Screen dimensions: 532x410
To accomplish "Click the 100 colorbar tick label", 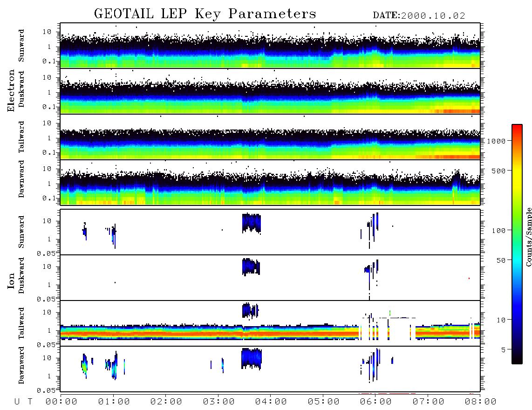I will 499,231.
